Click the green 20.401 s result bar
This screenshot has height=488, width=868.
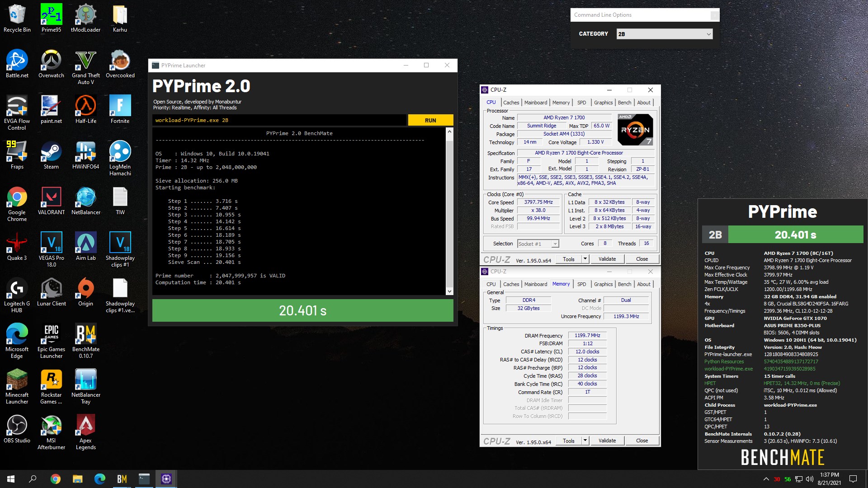coord(303,310)
